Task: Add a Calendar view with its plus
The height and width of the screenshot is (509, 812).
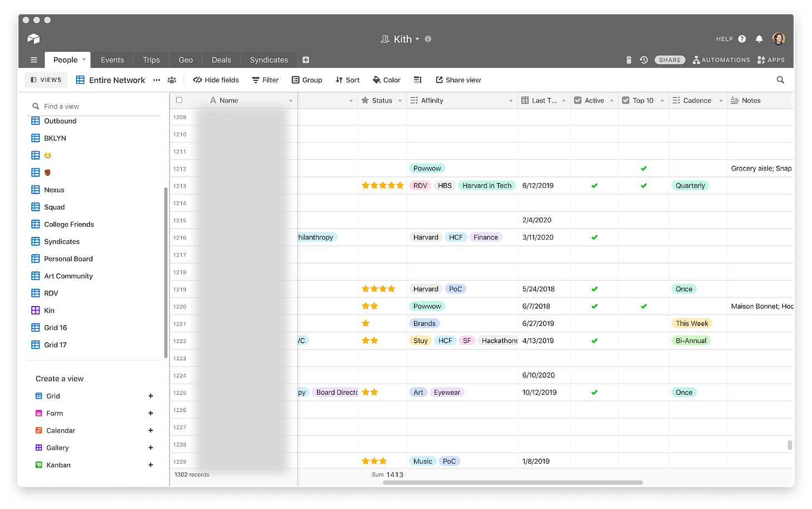Action: coord(151,431)
